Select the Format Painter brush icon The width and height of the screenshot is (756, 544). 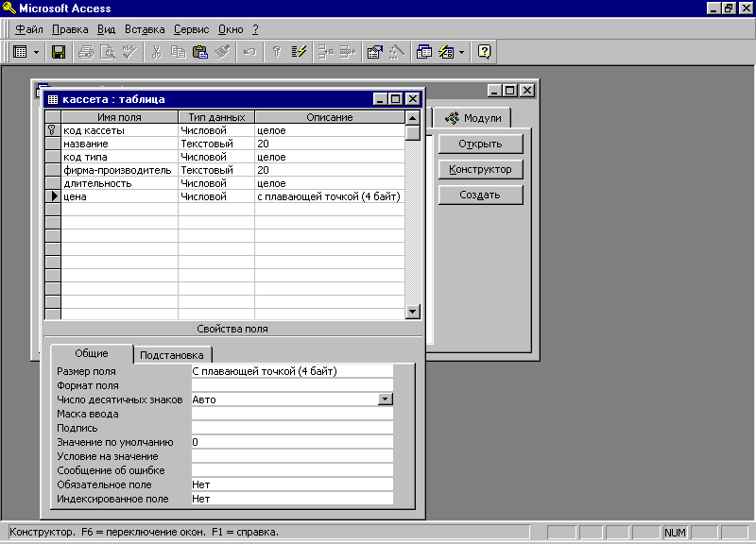(222, 52)
